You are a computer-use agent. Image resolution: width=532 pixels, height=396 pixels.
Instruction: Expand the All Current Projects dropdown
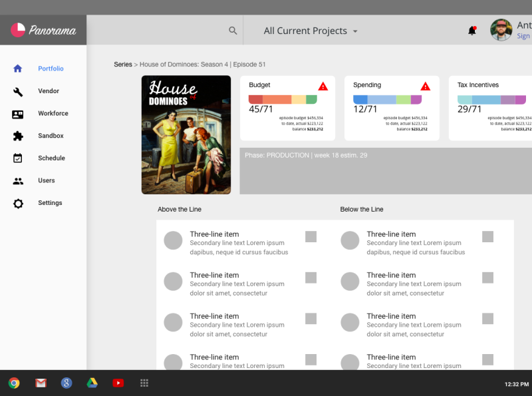pyautogui.click(x=311, y=31)
